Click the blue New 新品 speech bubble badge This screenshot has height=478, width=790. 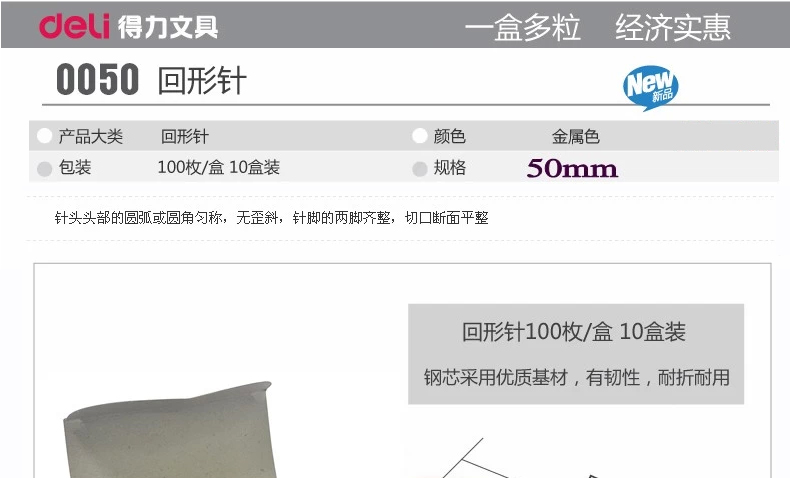(x=650, y=88)
